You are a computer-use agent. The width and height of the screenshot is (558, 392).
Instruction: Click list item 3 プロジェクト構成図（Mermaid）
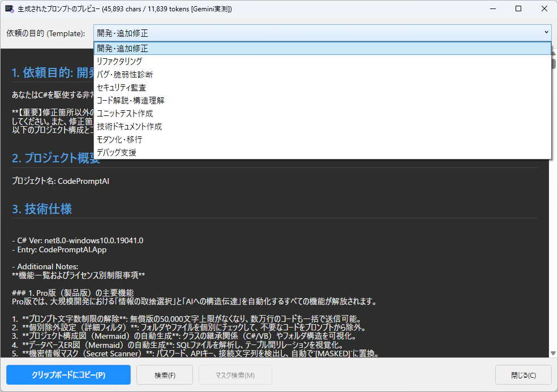184,336
